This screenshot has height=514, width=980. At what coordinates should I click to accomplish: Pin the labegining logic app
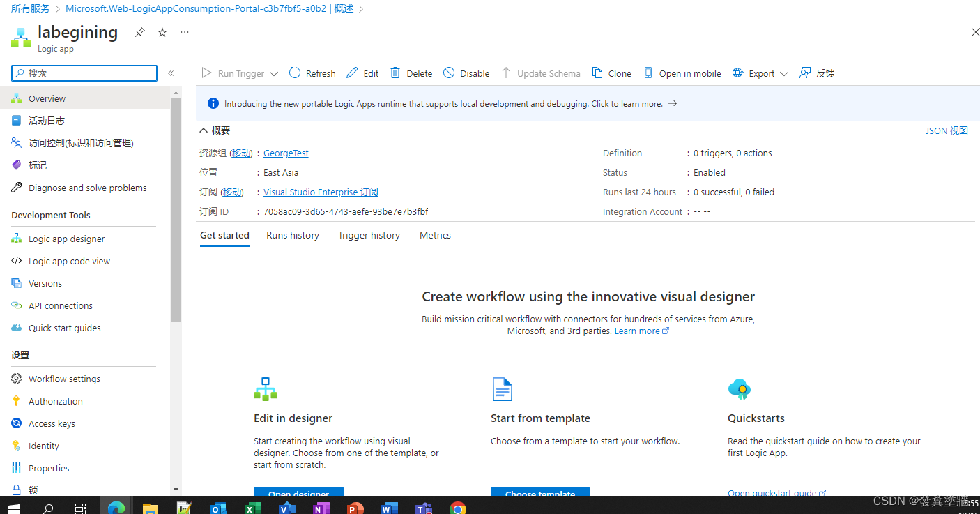[140, 32]
